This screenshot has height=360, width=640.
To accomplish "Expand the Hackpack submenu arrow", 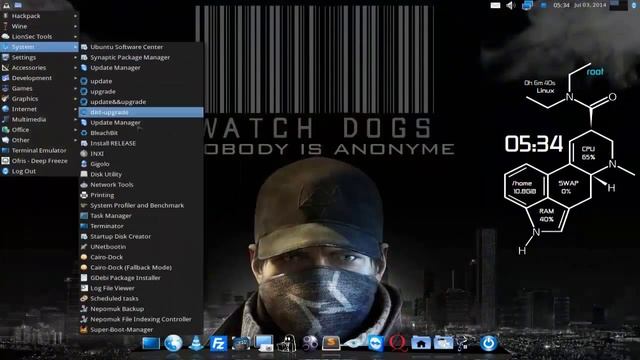I will point(76,16).
